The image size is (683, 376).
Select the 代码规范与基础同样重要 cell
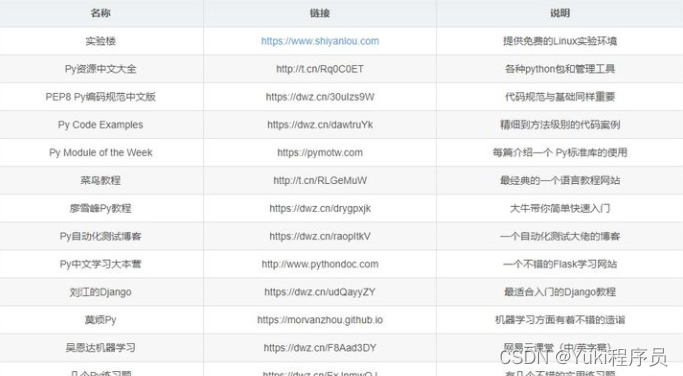pos(560,97)
